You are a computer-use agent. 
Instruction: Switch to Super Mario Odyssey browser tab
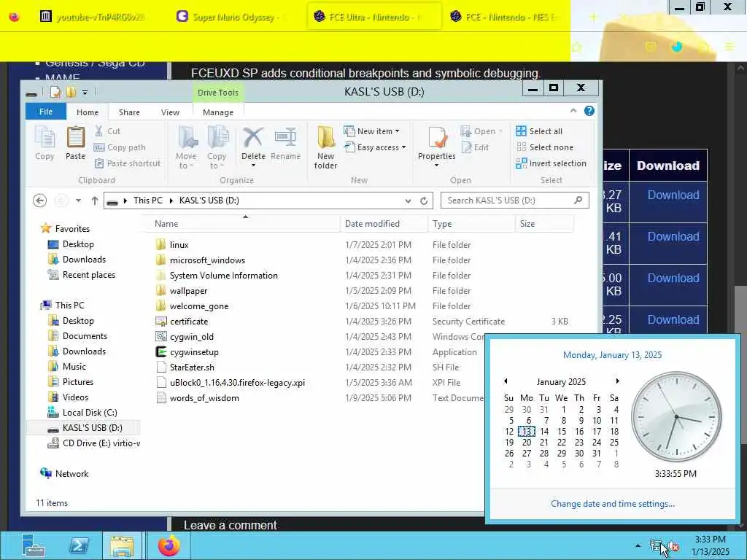(x=233, y=17)
